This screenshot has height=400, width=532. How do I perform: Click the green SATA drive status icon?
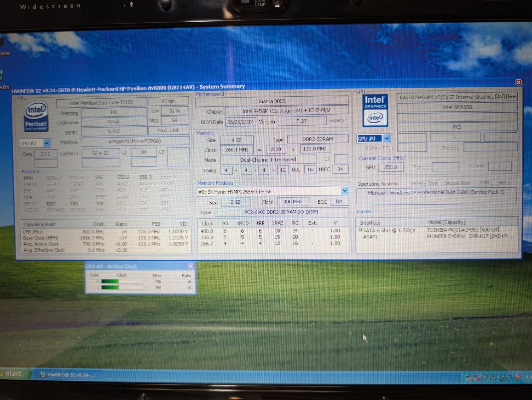point(360,230)
